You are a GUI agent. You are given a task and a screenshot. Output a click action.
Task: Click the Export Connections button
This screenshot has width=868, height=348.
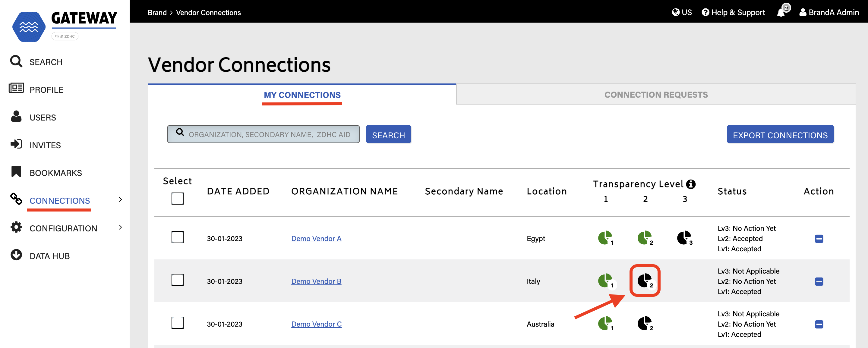[x=780, y=134]
